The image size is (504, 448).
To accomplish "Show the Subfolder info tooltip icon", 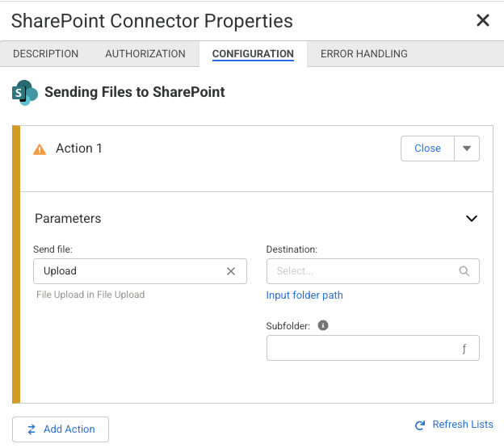I will tap(323, 325).
